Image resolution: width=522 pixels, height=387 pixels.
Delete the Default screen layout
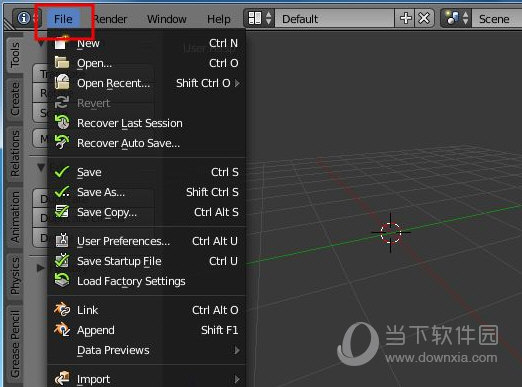point(424,18)
